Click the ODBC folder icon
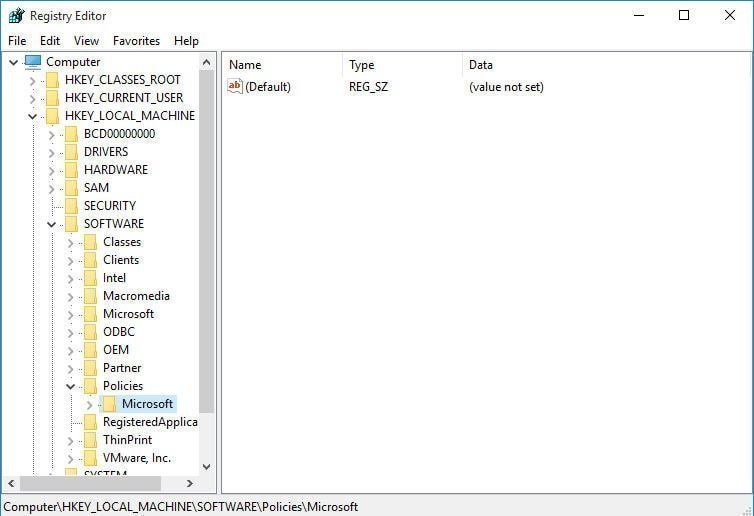The image size is (754, 516). (90, 332)
